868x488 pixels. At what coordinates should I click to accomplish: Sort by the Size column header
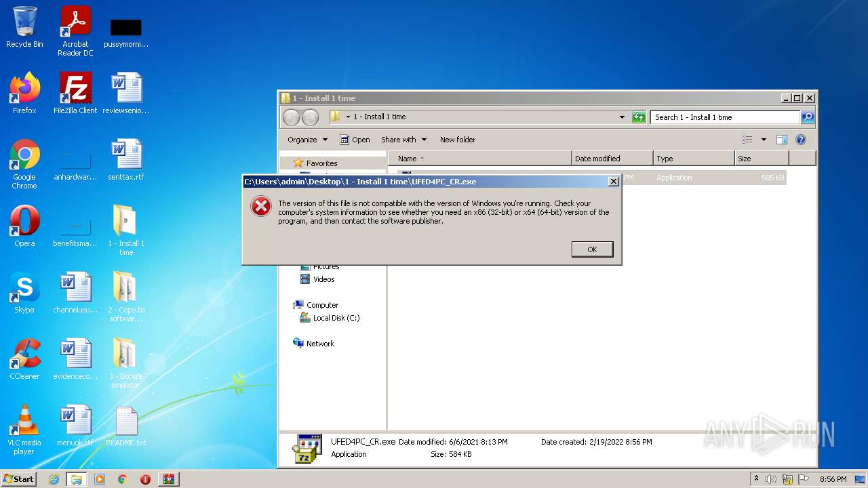(x=762, y=159)
